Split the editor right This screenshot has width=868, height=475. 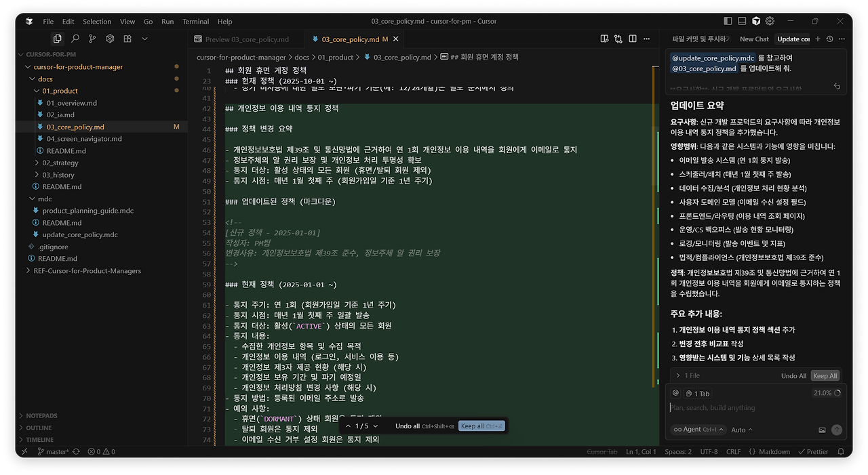coord(632,39)
